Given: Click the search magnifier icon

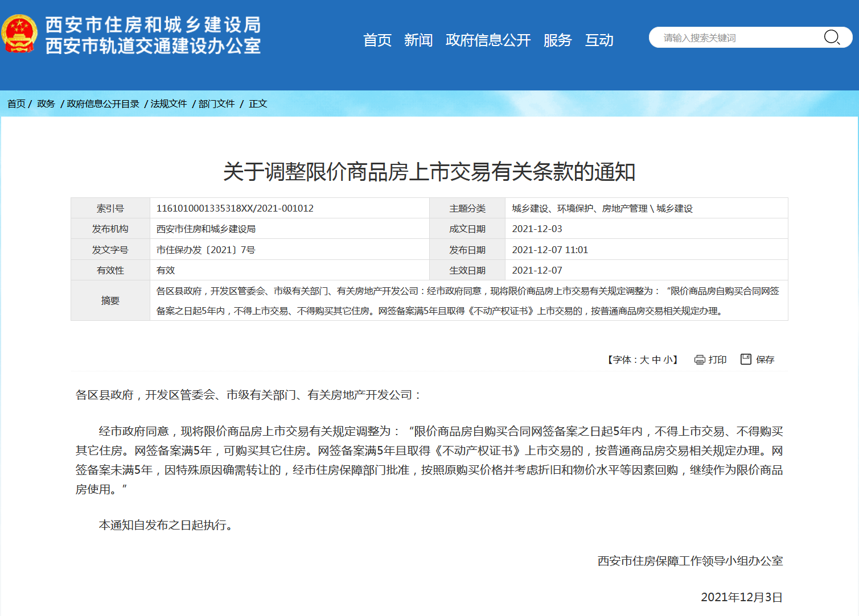Looking at the screenshot, I should (832, 38).
